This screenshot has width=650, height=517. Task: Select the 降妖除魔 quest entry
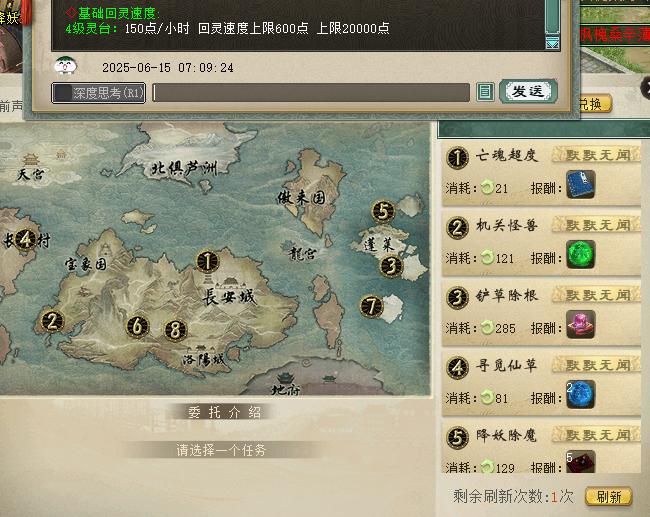pos(541,447)
